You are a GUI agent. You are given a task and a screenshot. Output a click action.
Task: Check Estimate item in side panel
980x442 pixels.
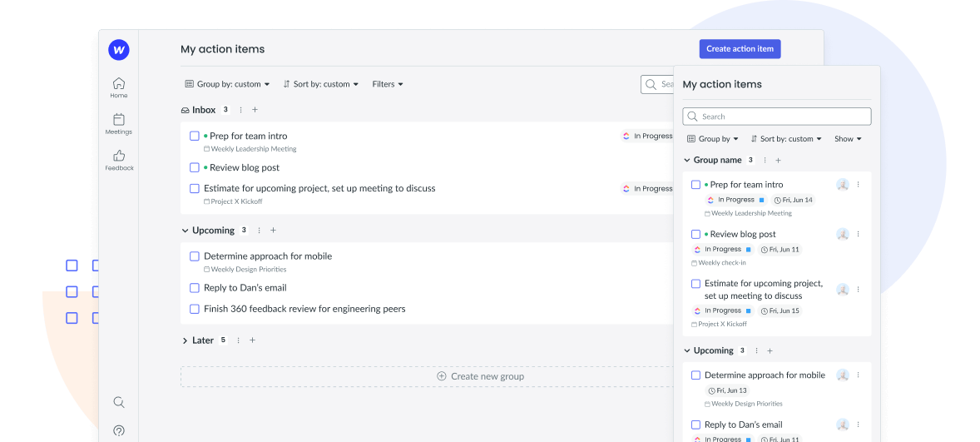click(695, 284)
